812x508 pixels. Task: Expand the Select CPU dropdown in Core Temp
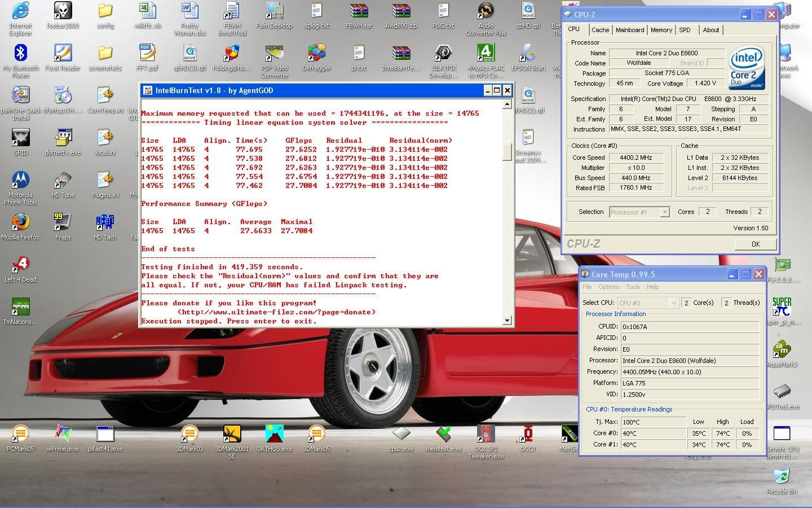coord(673,303)
